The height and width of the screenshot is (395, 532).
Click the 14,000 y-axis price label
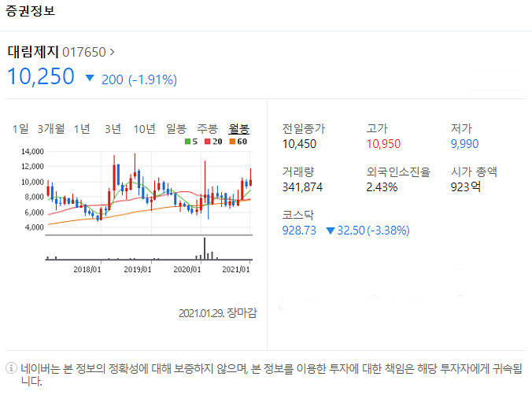[x=32, y=152]
